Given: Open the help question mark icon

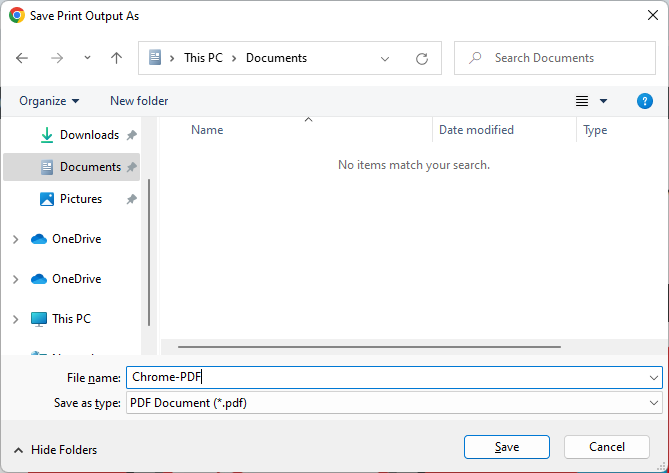Looking at the screenshot, I should [645, 101].
